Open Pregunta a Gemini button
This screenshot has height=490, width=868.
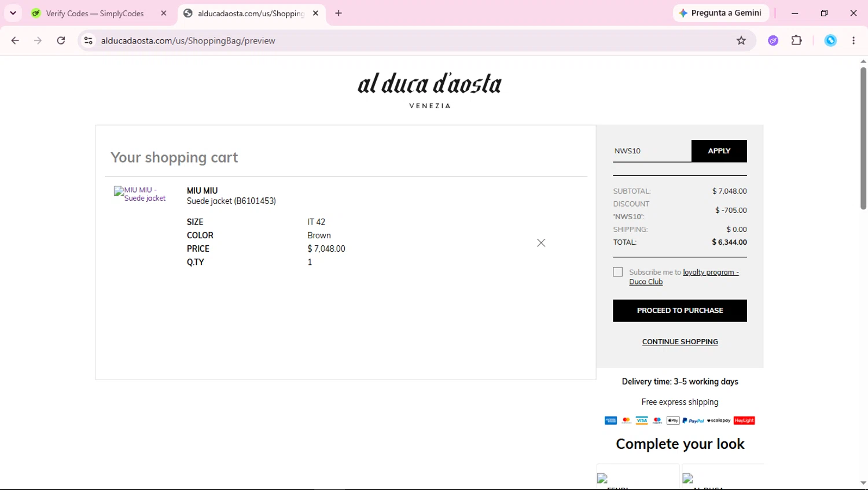click(x=721, y=13)
